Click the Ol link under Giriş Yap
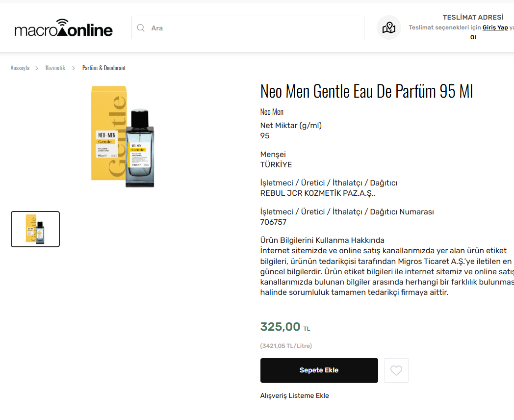 coord(473,37)
